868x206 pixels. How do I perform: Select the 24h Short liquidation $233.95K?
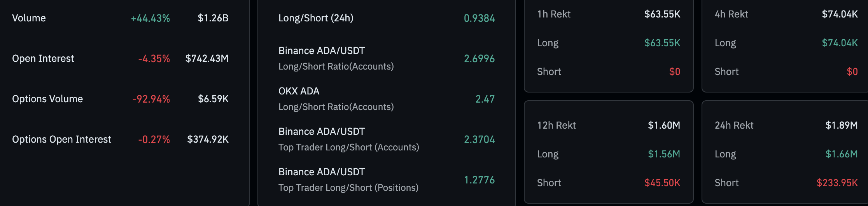(x=837, y=183)
